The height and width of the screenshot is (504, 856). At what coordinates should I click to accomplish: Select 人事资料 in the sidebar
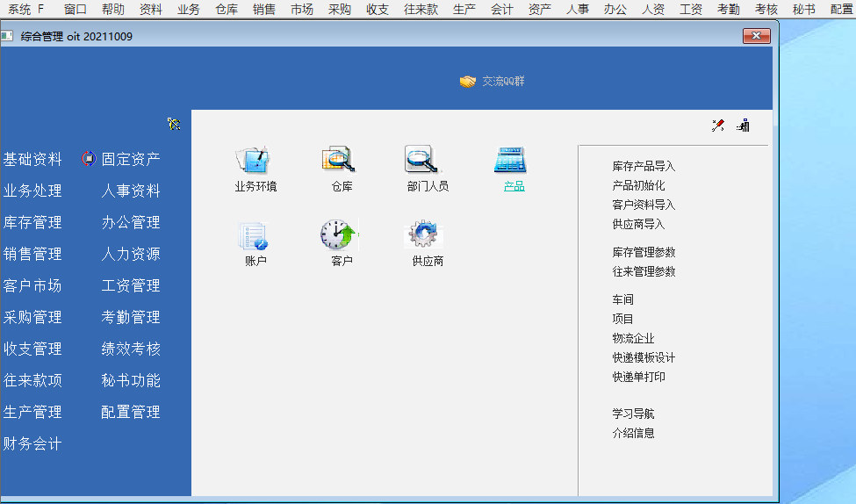131,191
